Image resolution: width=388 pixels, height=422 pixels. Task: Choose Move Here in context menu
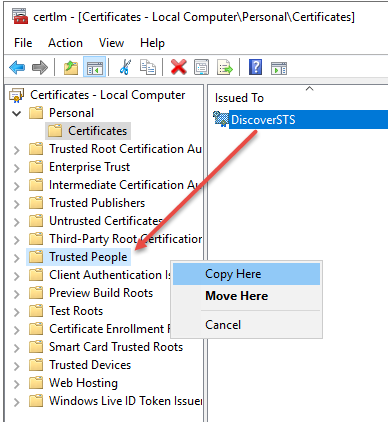(x=246, y=296)
